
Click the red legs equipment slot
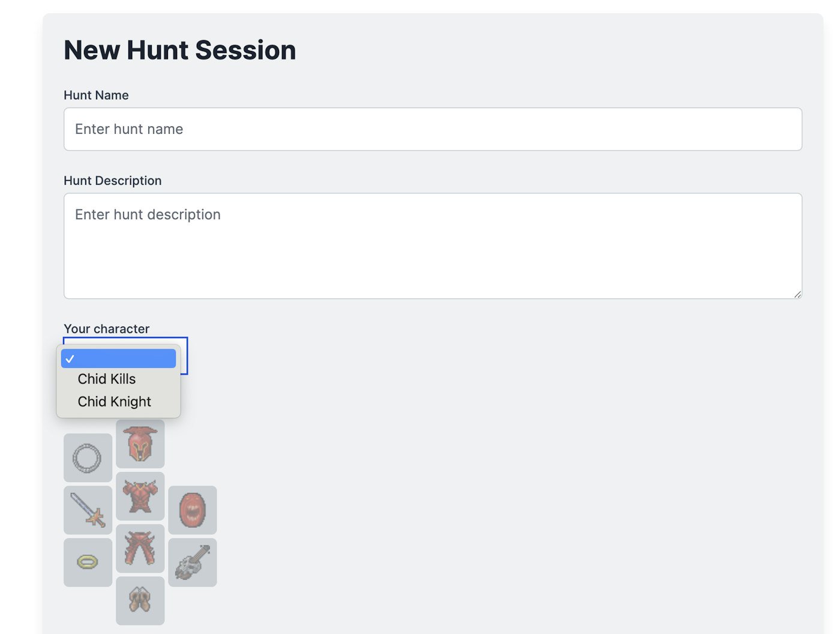(x=140, y=549)
